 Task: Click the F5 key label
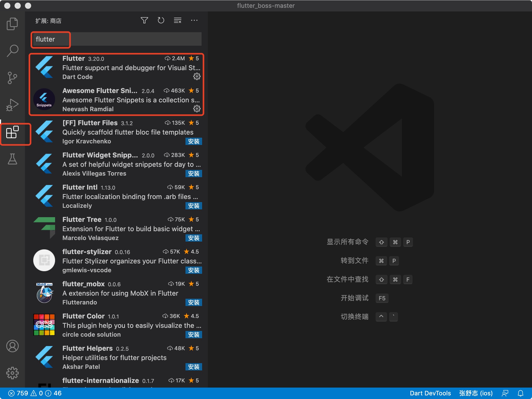point(382,298)
